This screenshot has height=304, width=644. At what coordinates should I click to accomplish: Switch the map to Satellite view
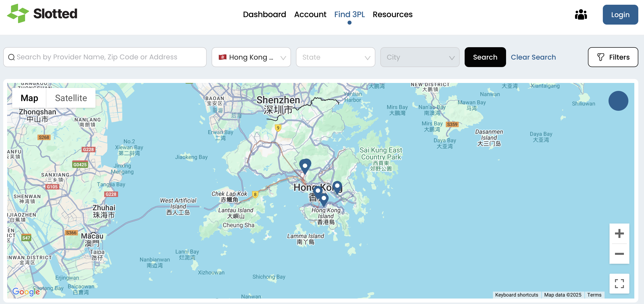(x=71, y=98)
